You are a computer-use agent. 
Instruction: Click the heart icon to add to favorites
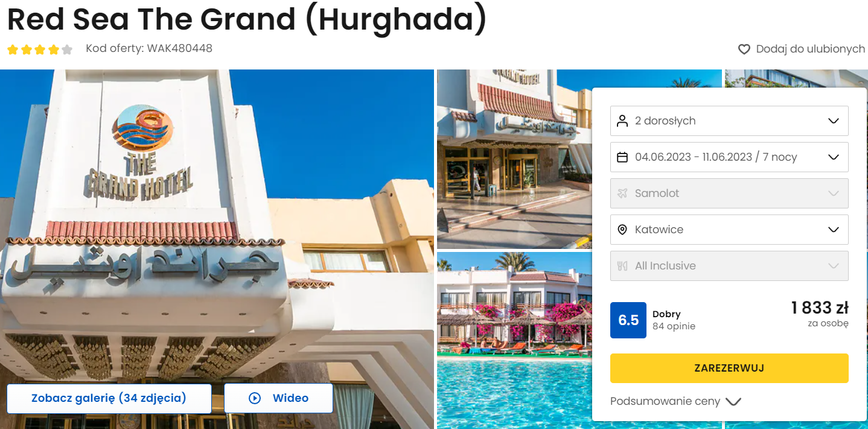(x=744, y=49)
